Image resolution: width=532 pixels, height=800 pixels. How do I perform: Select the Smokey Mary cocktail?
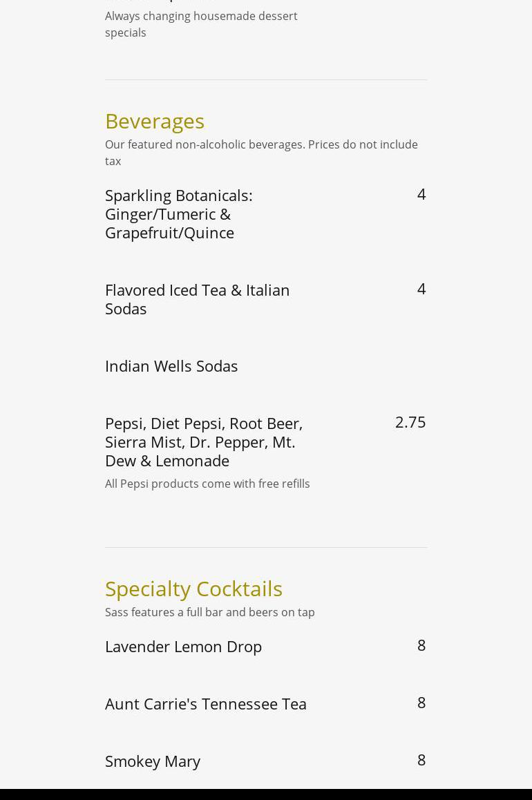pos(153,761)
